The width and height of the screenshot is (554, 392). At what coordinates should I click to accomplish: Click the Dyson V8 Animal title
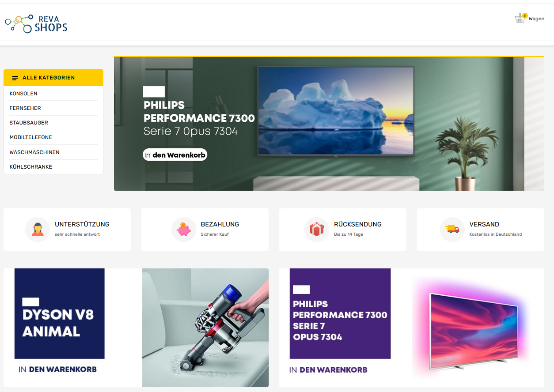click(x=58, y=323)
